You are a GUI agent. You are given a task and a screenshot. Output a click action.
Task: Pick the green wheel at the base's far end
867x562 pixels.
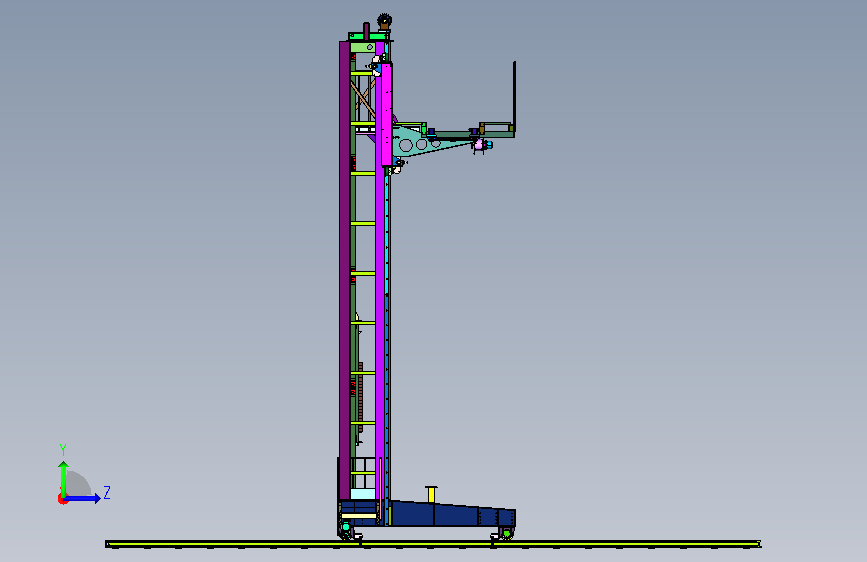505,533
